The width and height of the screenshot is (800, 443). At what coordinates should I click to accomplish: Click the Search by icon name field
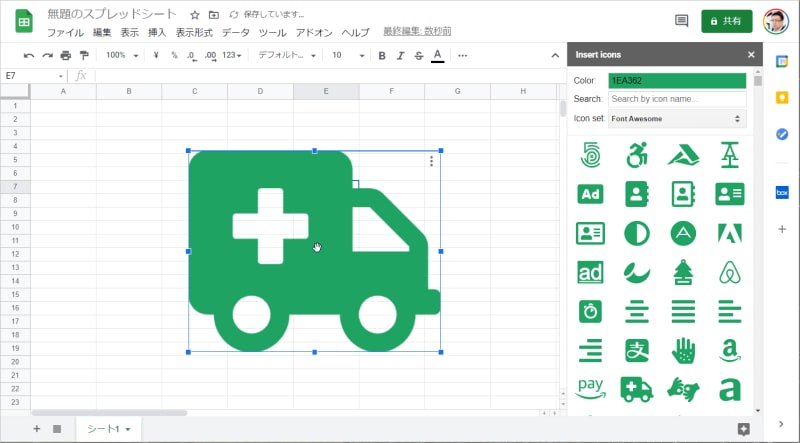click(677, 99)
